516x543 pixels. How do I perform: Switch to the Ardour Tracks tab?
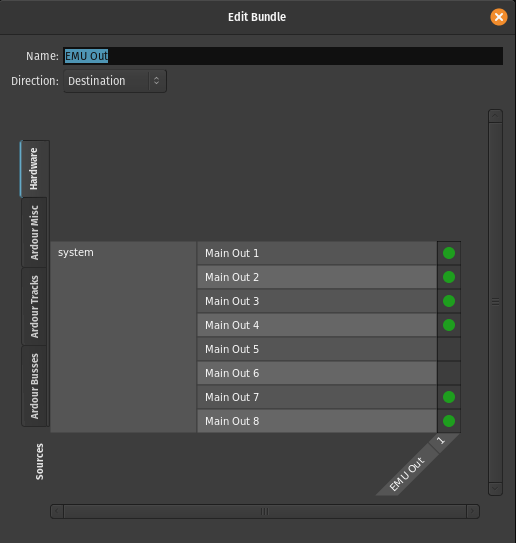click(34, 306)
